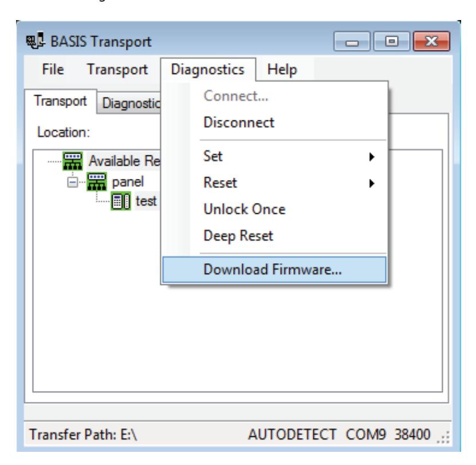Select the Transport tab
476x465 pixels.
pos(60,101)
